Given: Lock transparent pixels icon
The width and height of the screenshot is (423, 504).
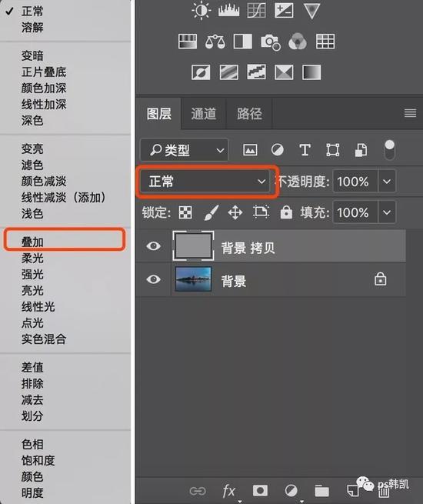Looking at the screenshot, I should pyautogui.click(x=185, y=212).
